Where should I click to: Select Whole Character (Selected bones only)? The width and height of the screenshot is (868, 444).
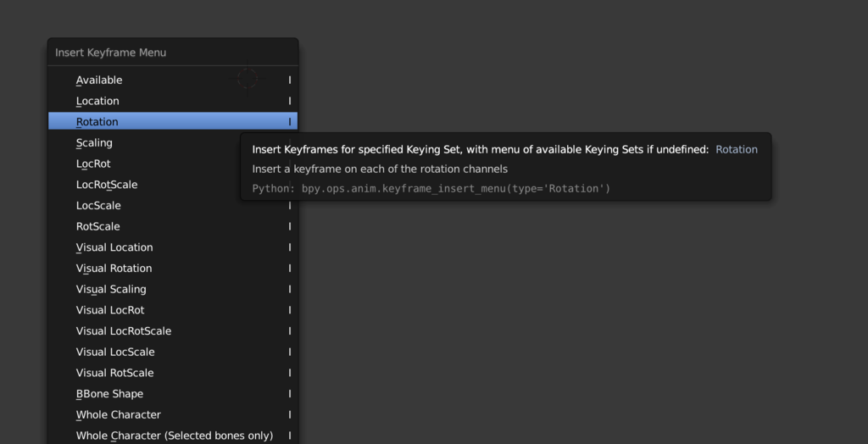[x=173, y=436]
